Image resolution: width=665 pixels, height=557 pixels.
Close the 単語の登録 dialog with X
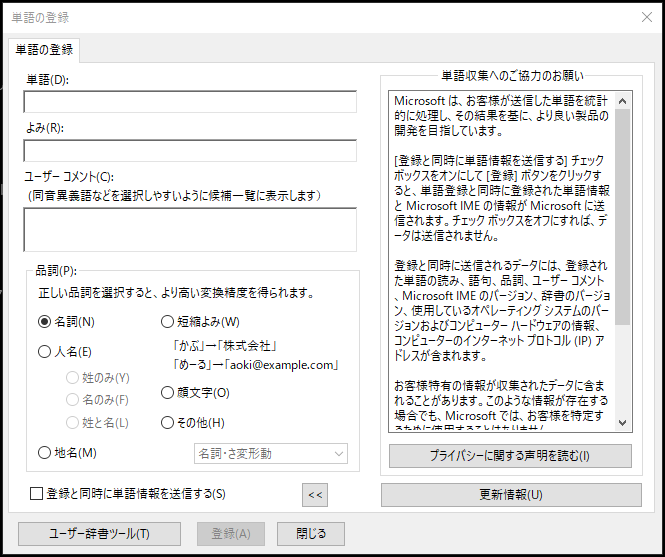(x=647, y=17)
